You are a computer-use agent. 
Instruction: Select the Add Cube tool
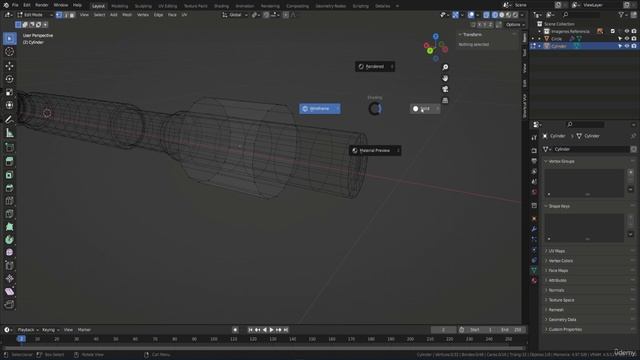click(x=9, y=147)
